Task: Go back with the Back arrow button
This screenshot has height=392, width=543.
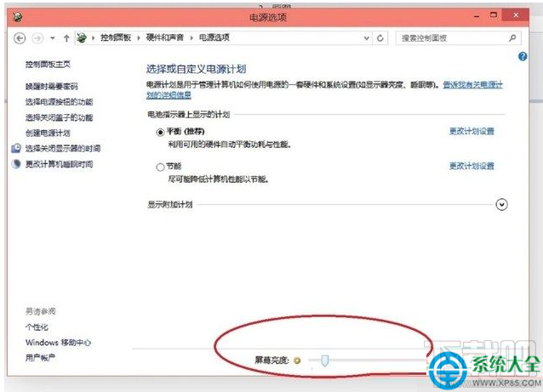Action: [x=20, y=38]
